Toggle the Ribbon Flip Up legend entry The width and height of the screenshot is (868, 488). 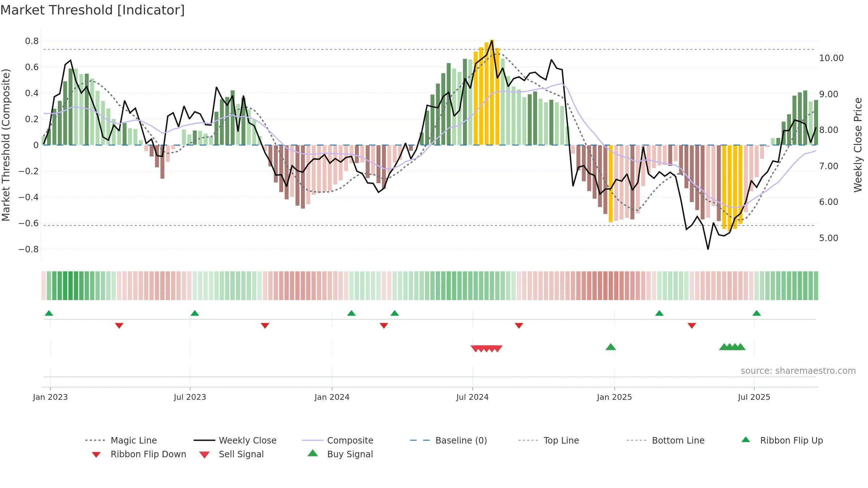[782, 440]
